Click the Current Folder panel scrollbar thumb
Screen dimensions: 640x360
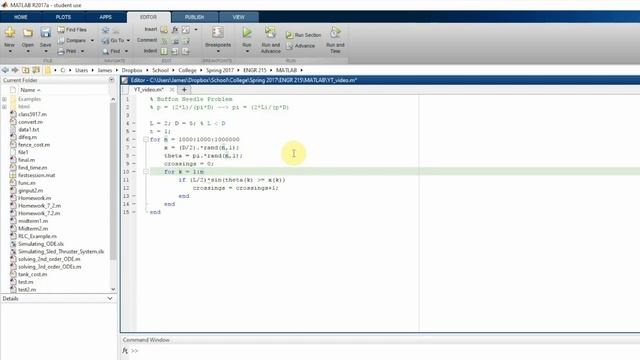coord(113,181)
